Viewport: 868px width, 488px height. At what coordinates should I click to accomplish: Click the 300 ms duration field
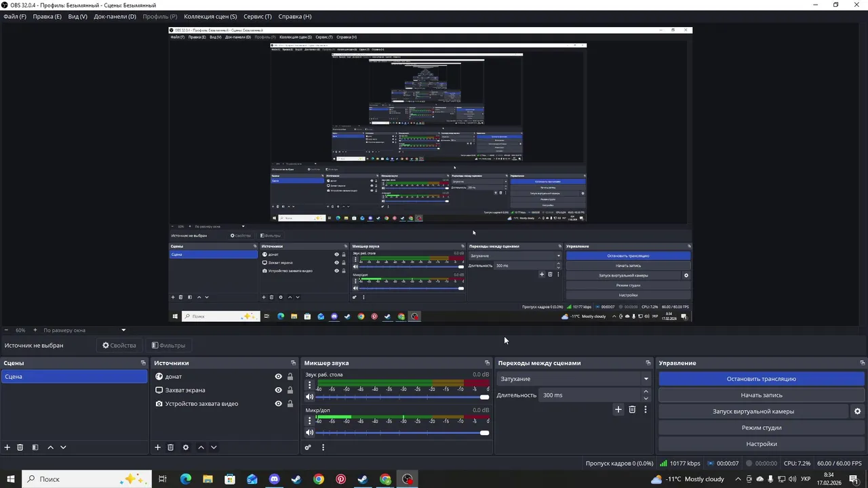pos(589,395)
